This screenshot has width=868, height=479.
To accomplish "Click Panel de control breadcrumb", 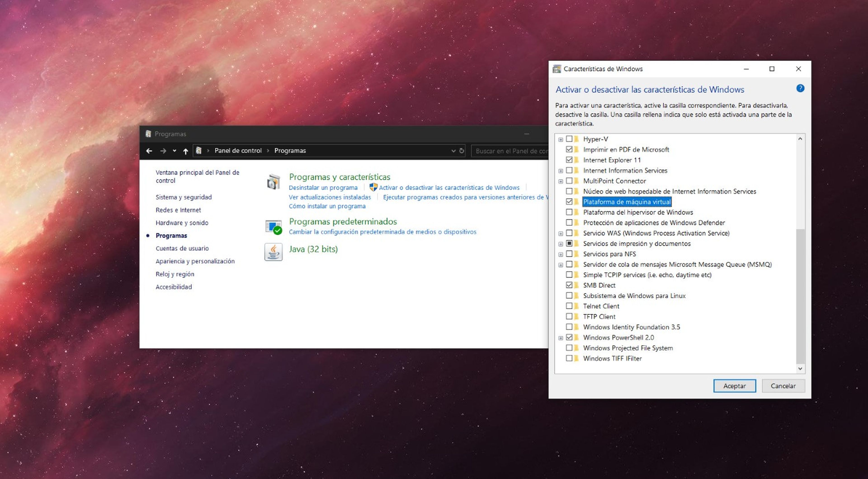I will [238, 150].
